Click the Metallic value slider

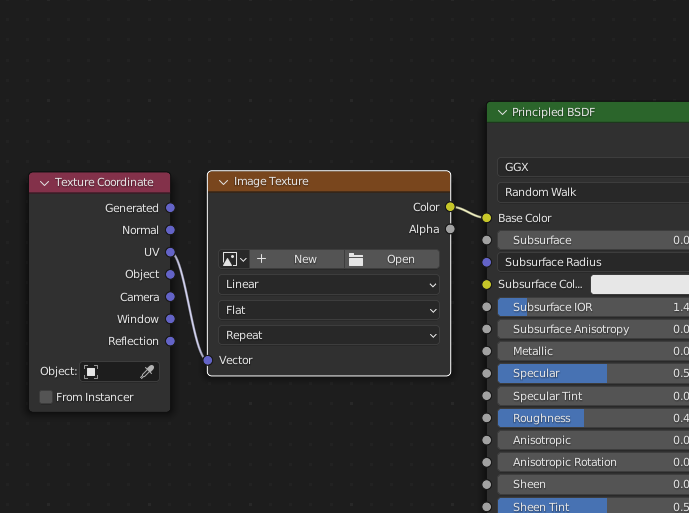[593, 351]
